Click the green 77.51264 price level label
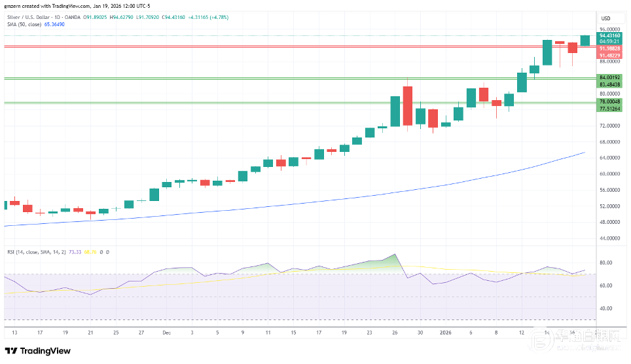 [x=610, y=108]
